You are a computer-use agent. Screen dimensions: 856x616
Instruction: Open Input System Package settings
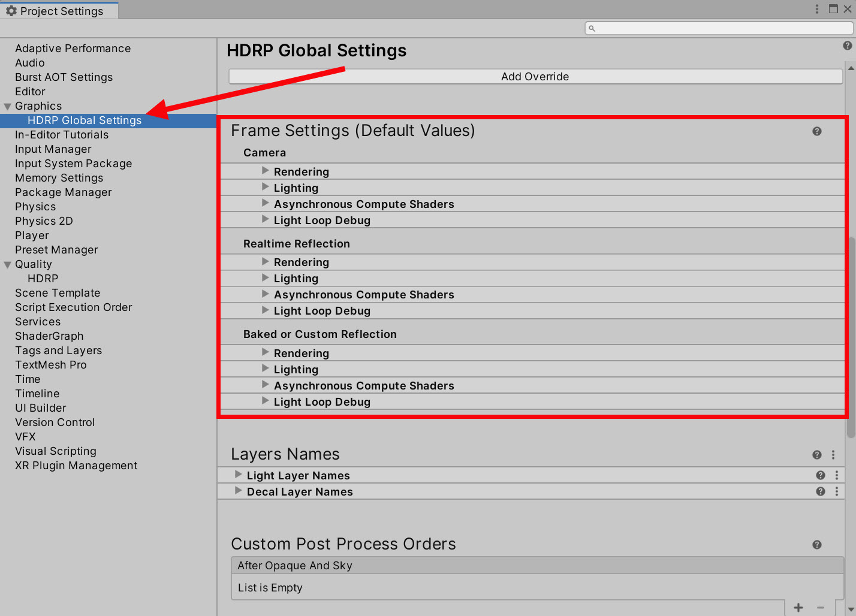(73, 164)
